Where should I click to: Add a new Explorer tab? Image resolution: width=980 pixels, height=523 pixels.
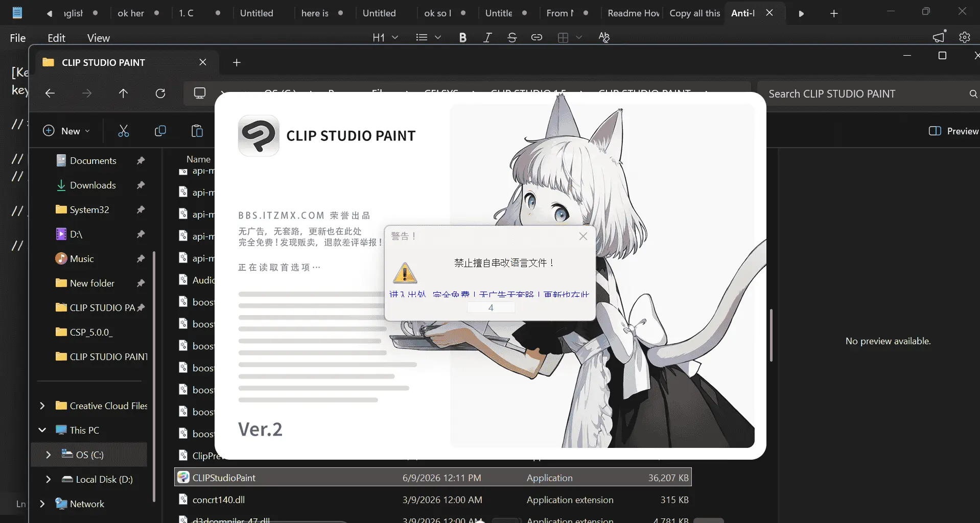tap(237, 62)
